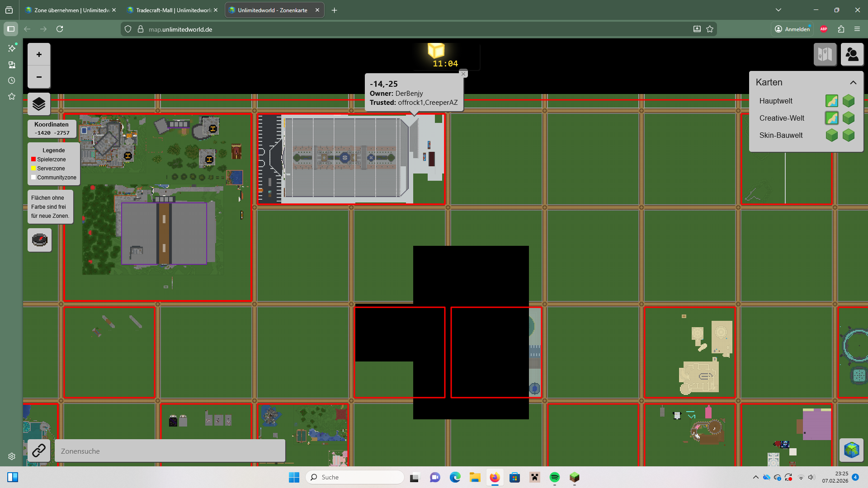Open the players list panel
This screenshot has width=868, height=488.
tap(852, 55)
